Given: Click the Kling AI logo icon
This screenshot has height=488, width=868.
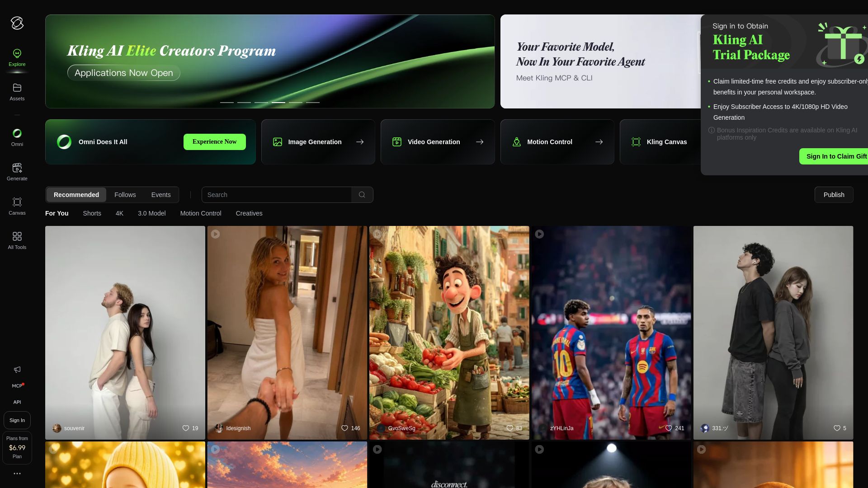Looking at the screenshot, I should (17, 23).
